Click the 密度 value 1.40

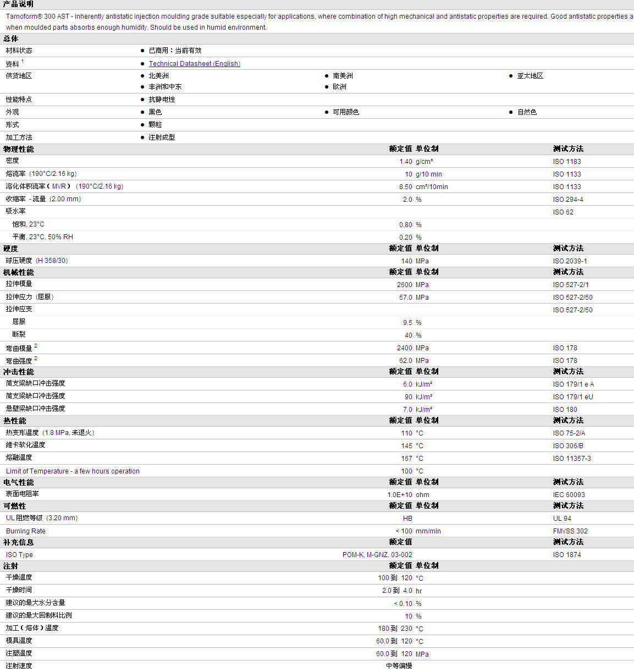click(x=406, y=162)
